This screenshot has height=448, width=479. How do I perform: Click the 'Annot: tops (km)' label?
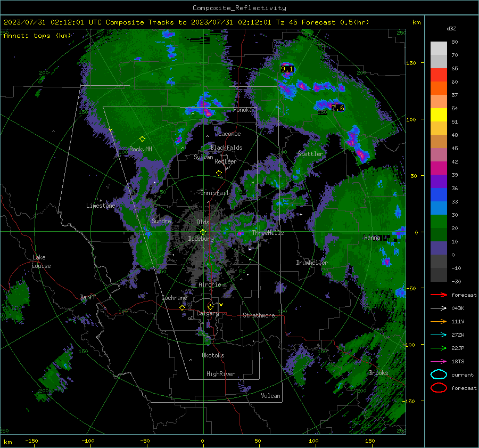(37, 36)
